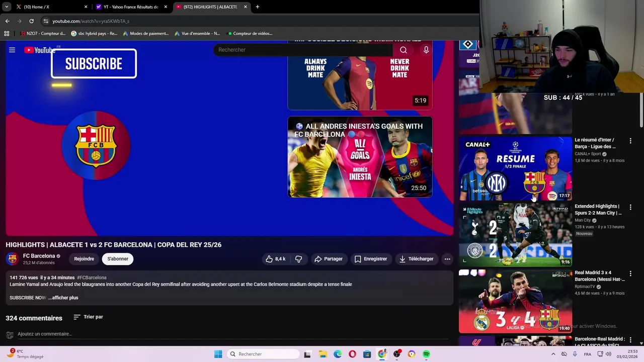Open All Andres Iniesta's Goals end-screen video
This screenshot has height=362, width=644.
click(360, 157)
